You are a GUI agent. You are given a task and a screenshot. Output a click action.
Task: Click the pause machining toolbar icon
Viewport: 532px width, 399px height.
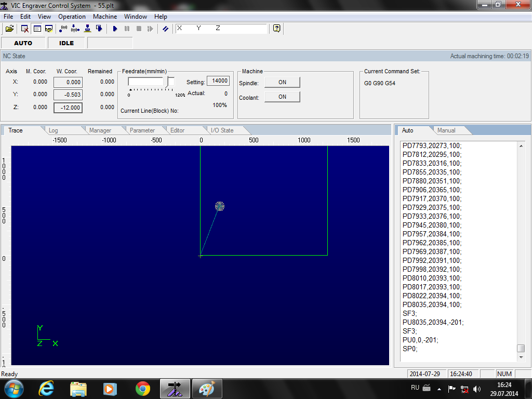point(127,29)
